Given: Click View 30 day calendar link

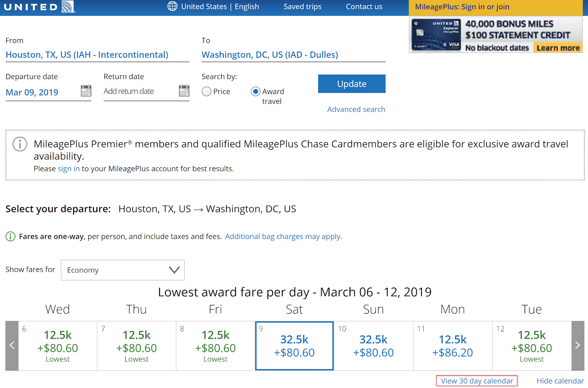Looking at the screenshot, I should 477,381.
